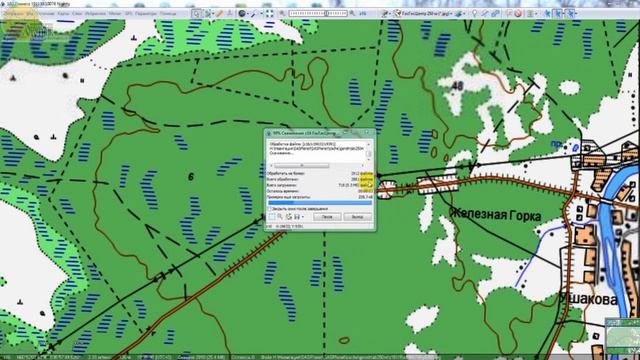This screenshot has width=640, height=360.
Task: Click Пауза button in download dialog
Action: click(327, 217)
